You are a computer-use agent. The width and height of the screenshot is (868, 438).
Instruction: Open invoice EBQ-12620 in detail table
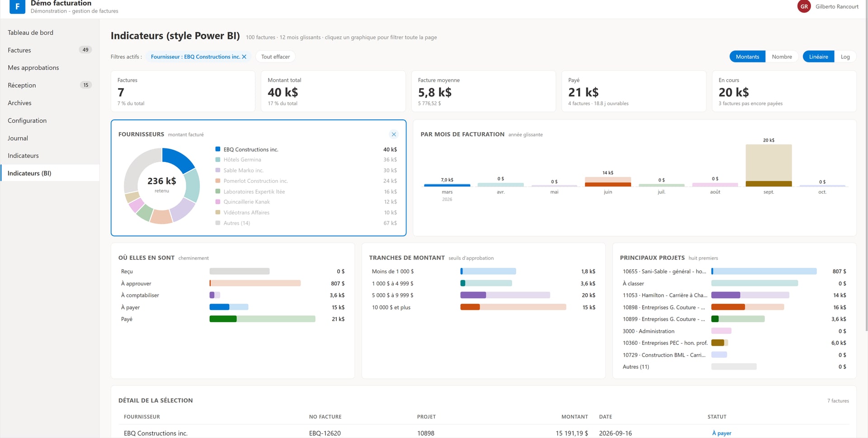(325, 433)
